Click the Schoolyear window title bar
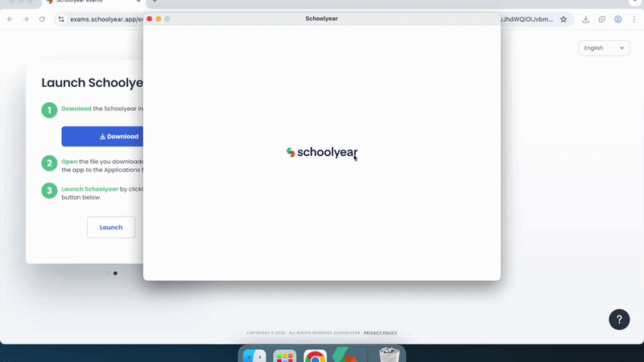This screenshot has width=644, height=362. click(x=321, y=19)
